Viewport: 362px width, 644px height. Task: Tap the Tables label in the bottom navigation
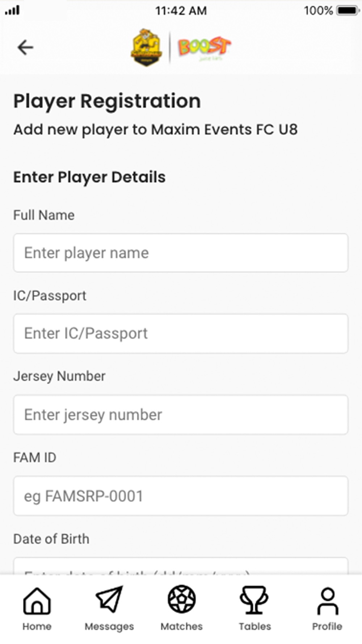coord(255,627)
